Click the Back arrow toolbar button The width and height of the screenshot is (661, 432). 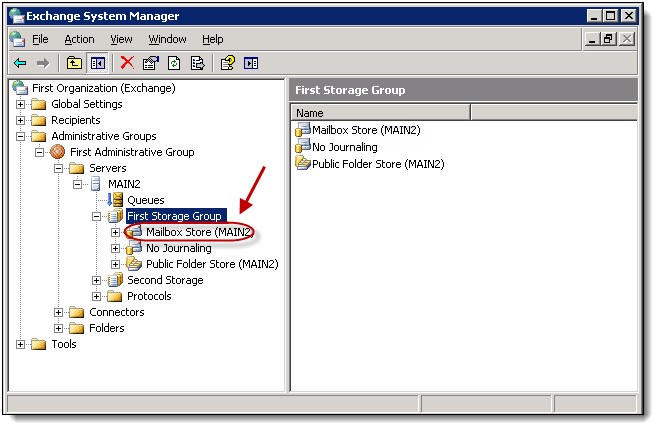pyautogui.click(x=20, y=64)
